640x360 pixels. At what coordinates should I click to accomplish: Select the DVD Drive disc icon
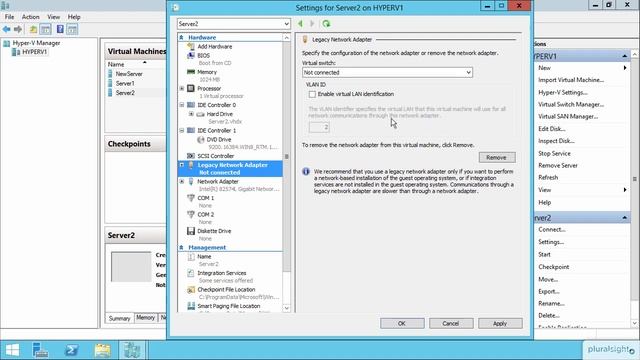tap(200, 140)
